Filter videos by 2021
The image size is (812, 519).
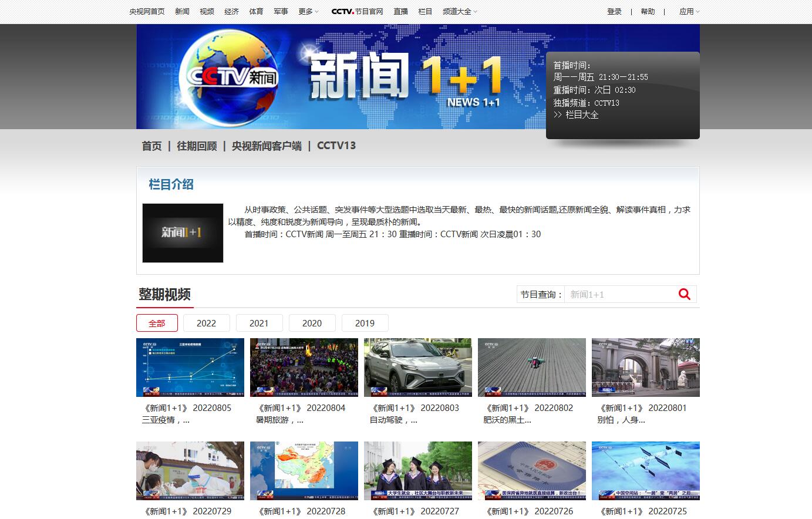click(260, 323)
